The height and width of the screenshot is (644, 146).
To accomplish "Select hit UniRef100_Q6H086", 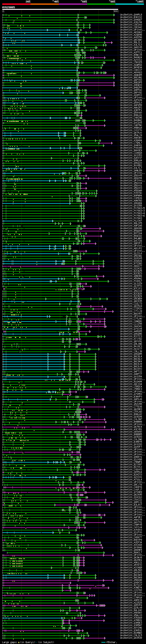I will click(131, 228).
